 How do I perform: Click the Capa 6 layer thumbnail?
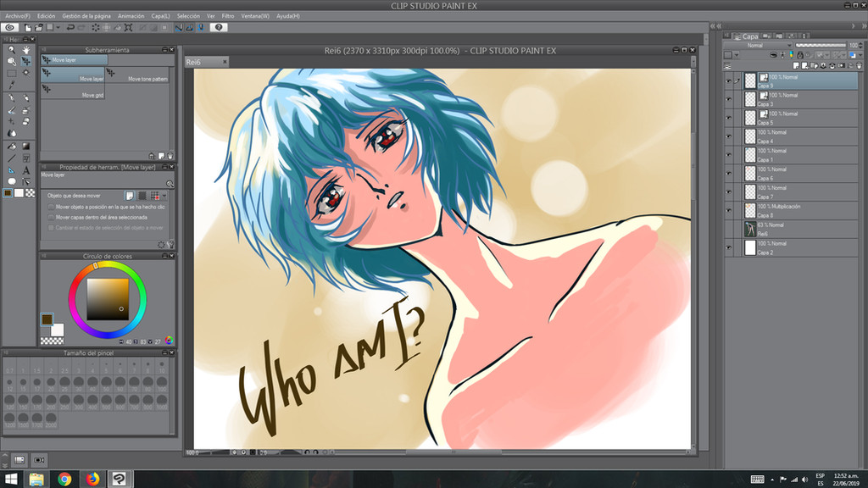tap(750, 174)
